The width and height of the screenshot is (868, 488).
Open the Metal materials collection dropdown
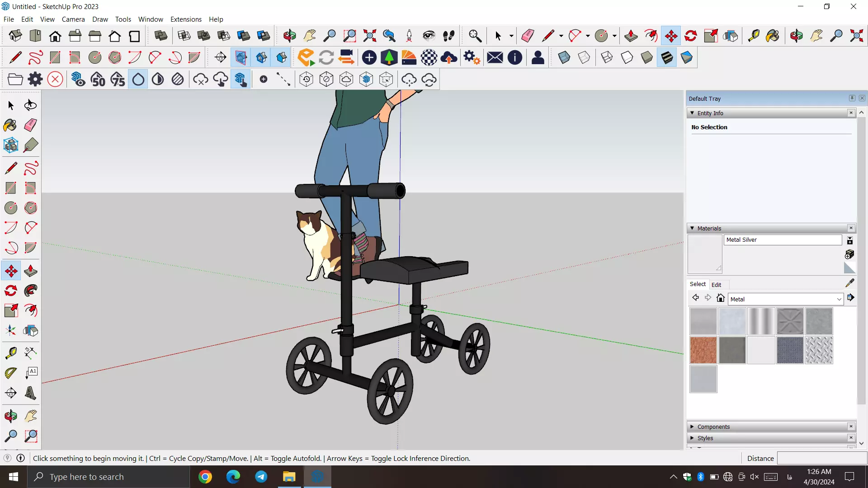pyautogui.click(x=786, y=299)
